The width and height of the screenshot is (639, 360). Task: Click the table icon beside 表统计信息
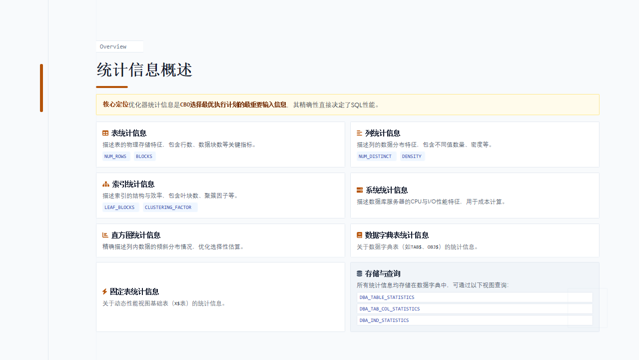[105, 133]
